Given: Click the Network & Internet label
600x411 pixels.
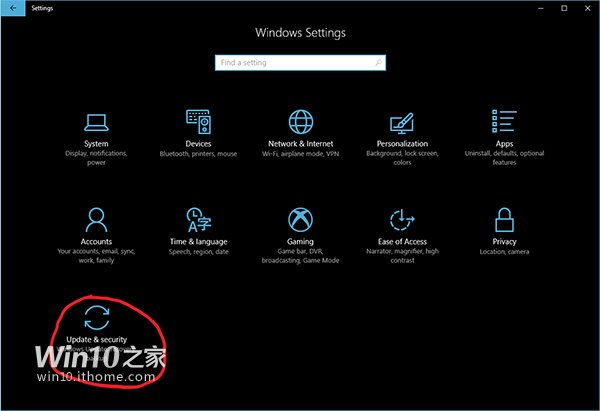Looking at the screenshot, I should tap(300, 144).
